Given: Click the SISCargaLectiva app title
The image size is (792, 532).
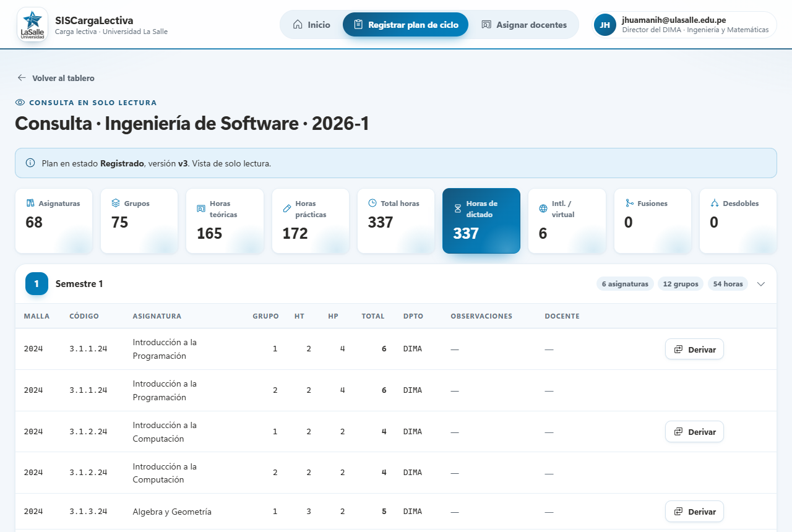Looking at the screenshot, I should (94, 20).
